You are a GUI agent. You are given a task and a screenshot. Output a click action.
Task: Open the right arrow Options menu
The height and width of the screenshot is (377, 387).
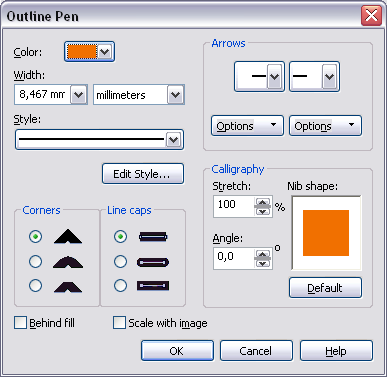coord(325,126)
